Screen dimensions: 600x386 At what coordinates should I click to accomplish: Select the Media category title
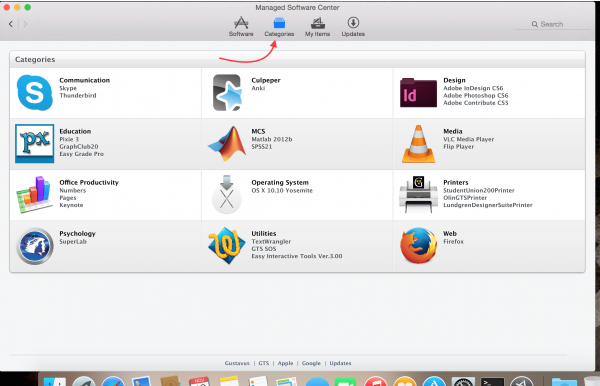click(x=453, y=131)
